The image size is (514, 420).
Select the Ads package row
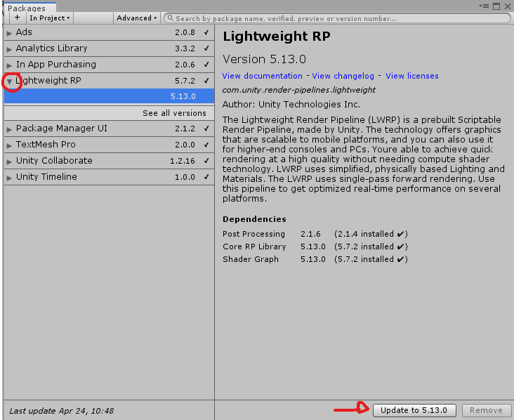[109, 32]
